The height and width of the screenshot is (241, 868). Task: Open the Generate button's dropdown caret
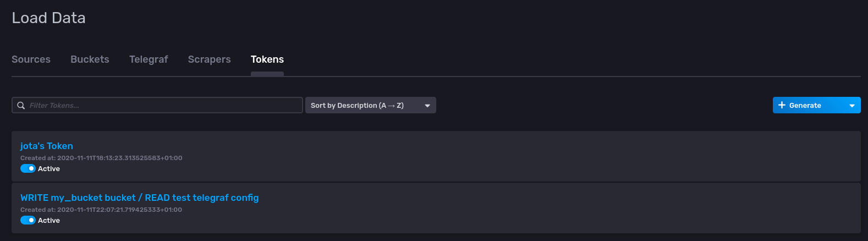point(852,106)
